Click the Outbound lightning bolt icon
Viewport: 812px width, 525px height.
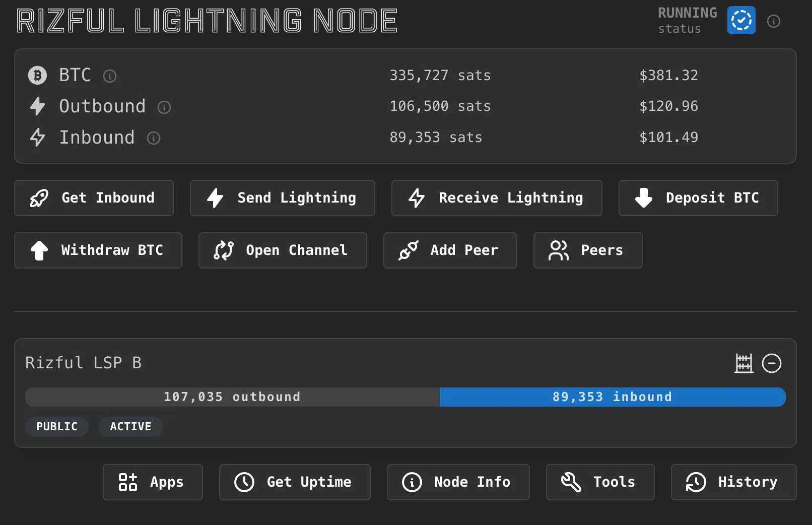(37, 106)
